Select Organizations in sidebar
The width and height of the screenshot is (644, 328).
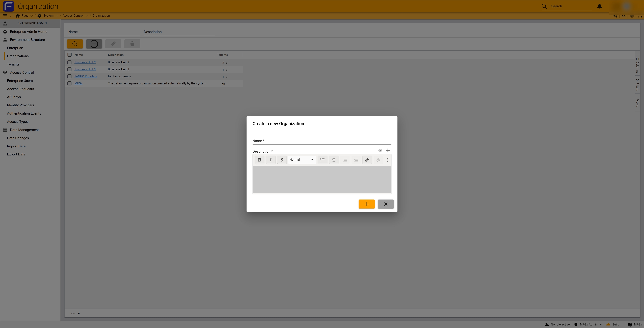[x=18, y=56]
